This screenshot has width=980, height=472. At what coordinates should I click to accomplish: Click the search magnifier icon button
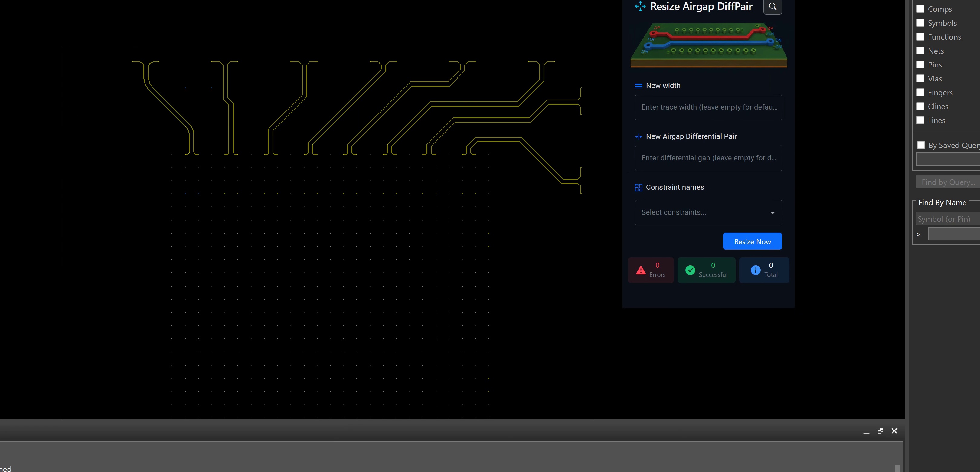tap(772, 6)
